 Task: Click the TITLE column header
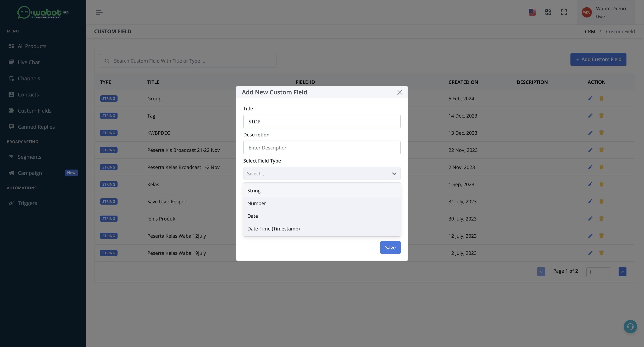tap(153, 82)
